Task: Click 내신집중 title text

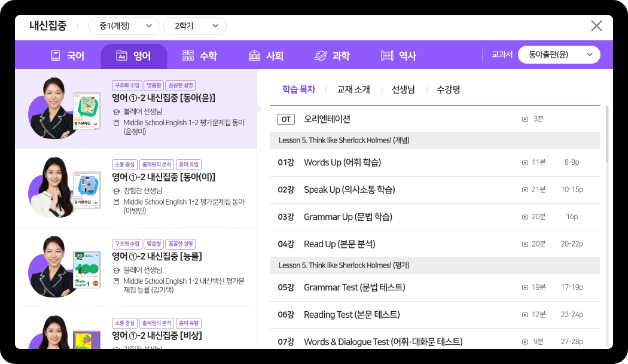Action: 48,26
